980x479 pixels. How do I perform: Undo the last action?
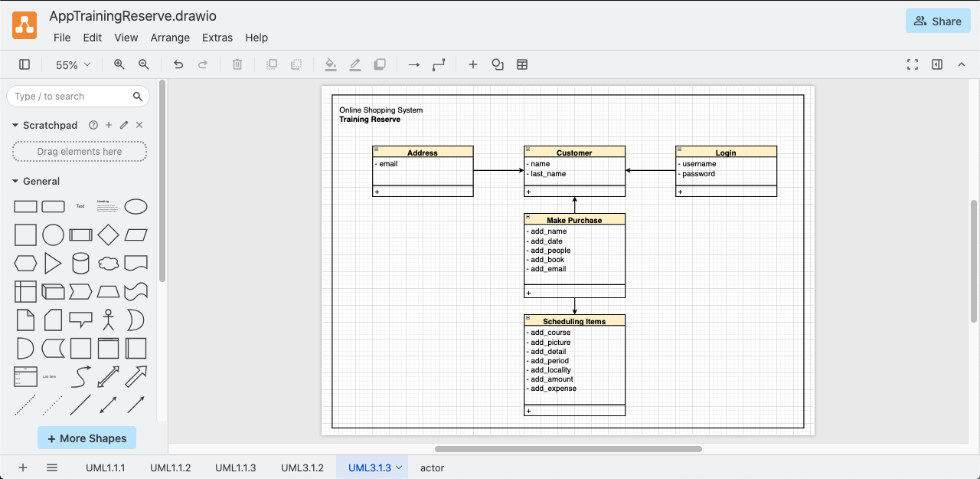click(x=178, y=65)
